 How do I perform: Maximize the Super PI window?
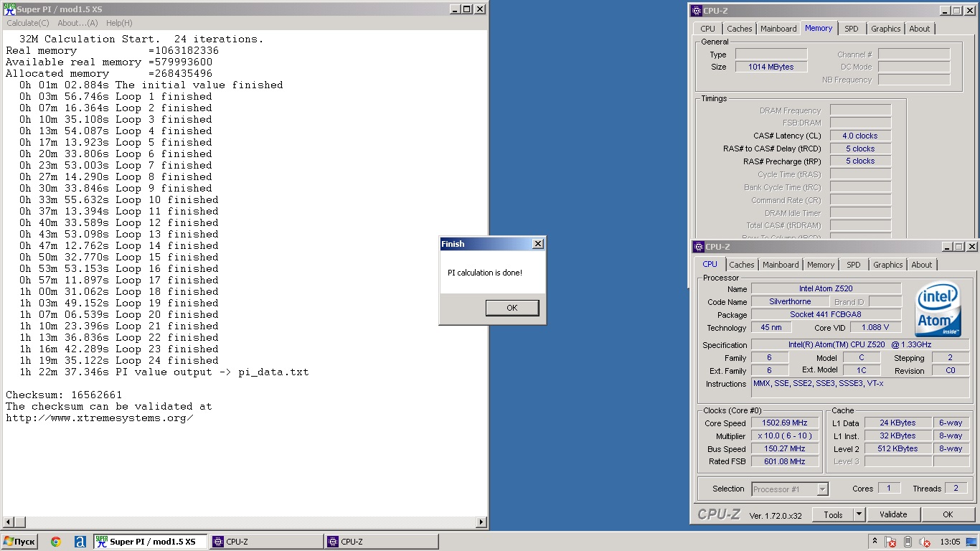point(467,9)
